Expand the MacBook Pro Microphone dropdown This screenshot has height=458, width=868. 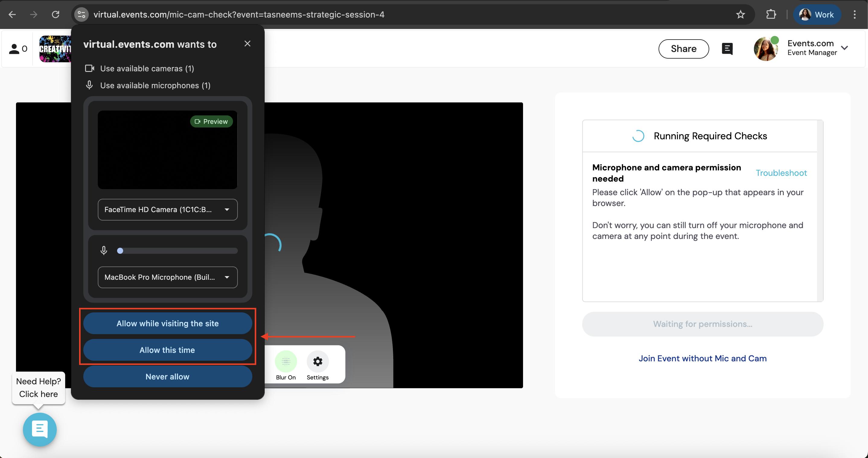click(168, 277)
